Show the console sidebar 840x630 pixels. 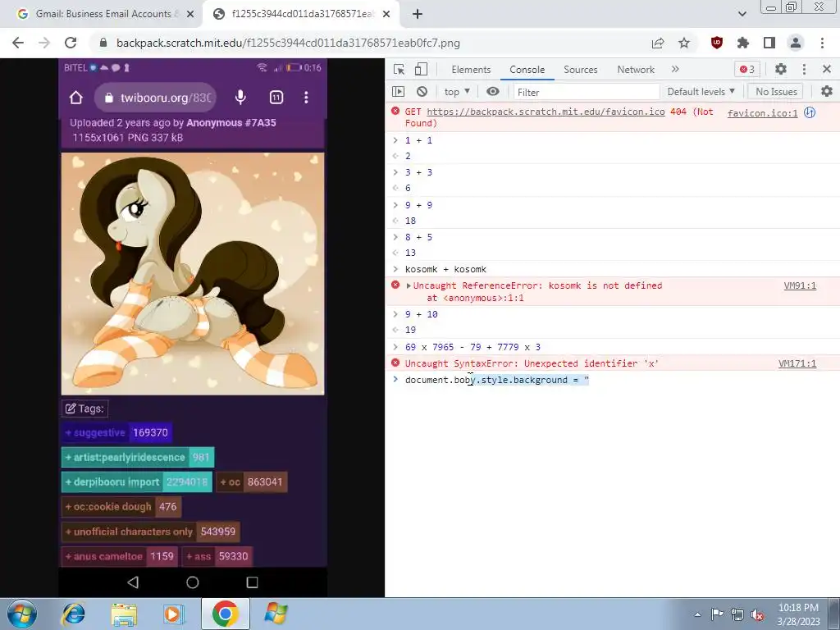[x=399, y=92]
